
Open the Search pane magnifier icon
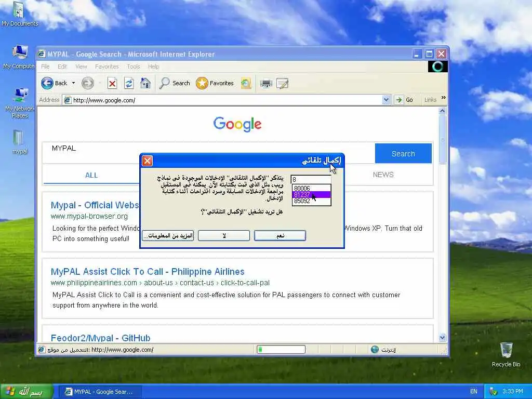(165, 83)
